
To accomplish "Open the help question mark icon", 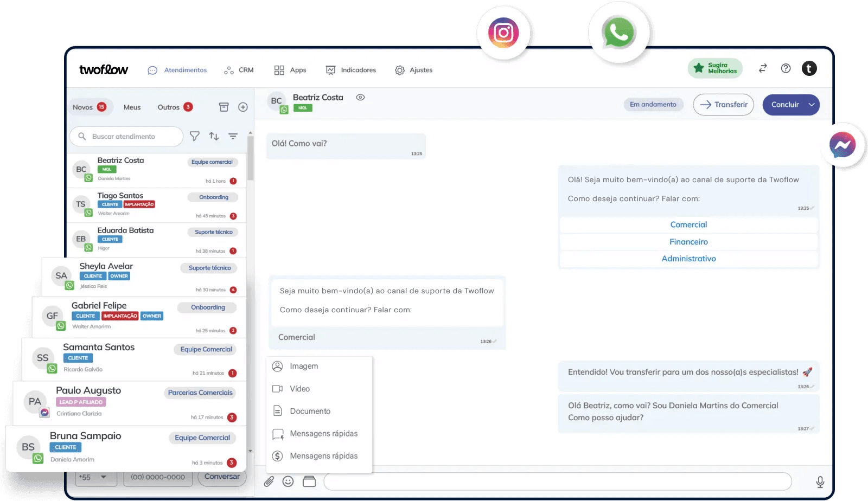I will tap(786, 68).
